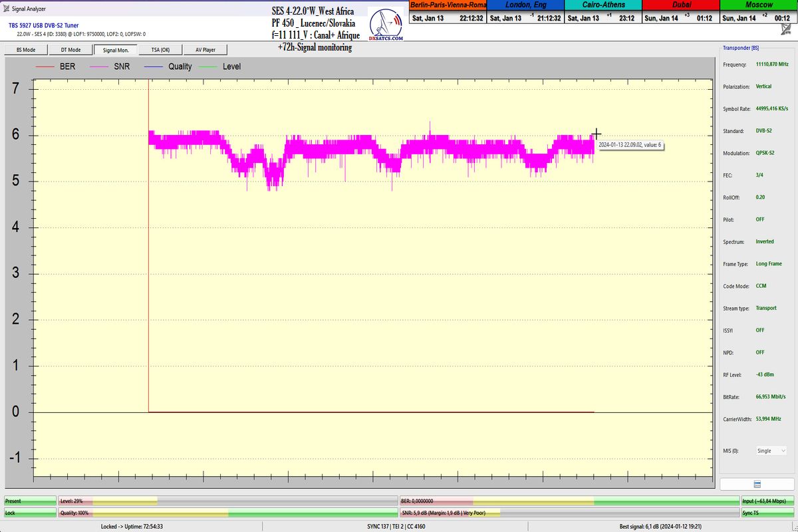Click the magenta SNR legend line
The height and width of the screenshot is (532, 798).
[x=100, y=66]
